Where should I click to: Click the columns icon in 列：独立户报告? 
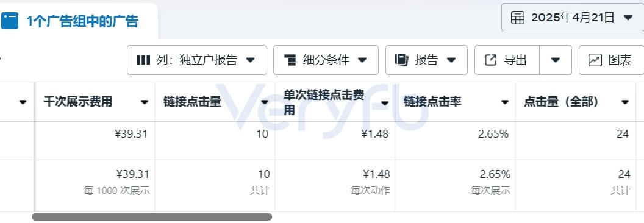point(143,60)
